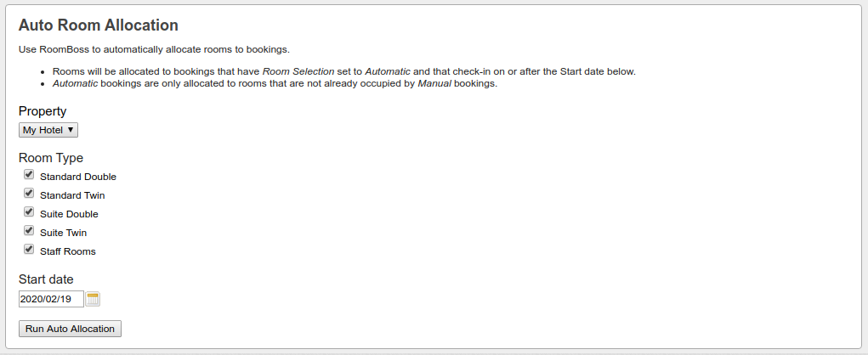868x355 pixels.
Task: Focus the Start date input field
Action: (51, 299)
